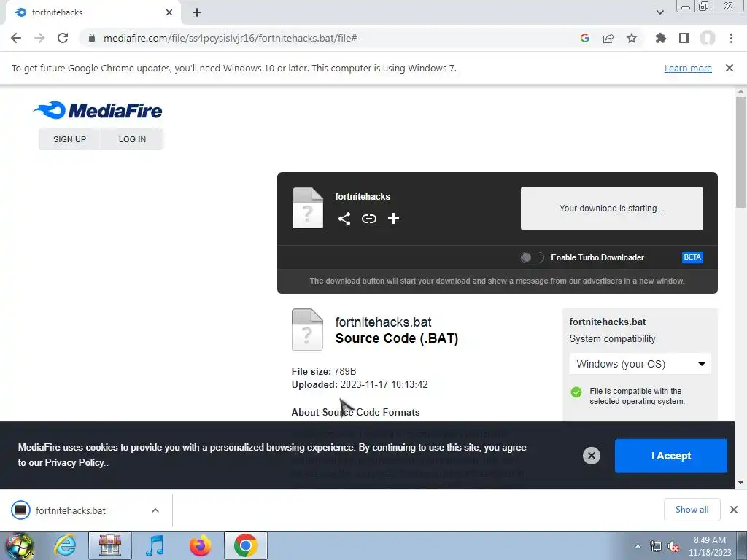Click the SIGN UP button
This screenshot has width=747, height=560.
(x=69, y=139)
